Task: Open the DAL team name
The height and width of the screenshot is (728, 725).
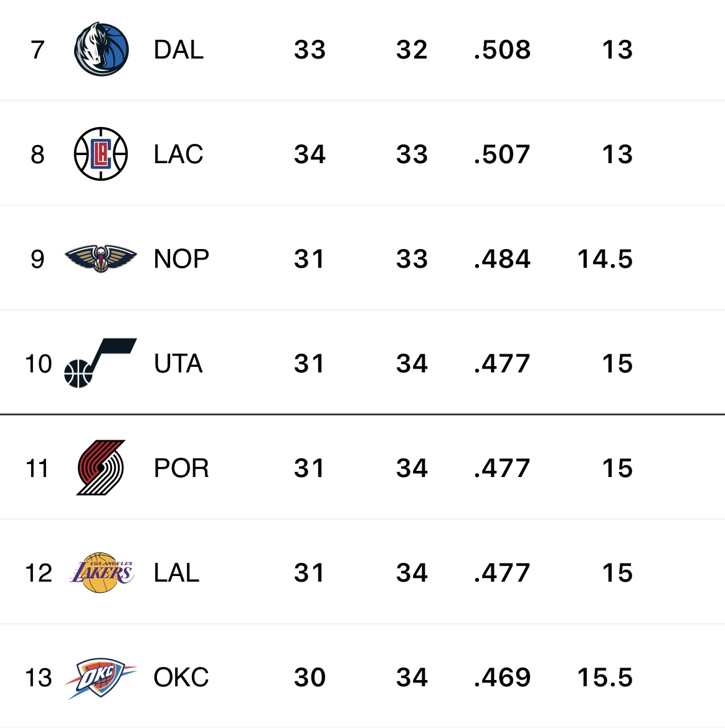Action: pyautogui.click(x=179, y=50)
